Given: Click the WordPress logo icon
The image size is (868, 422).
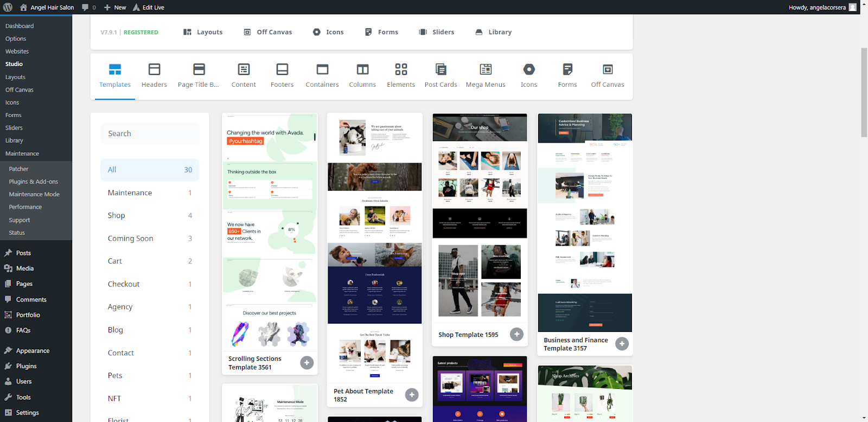Looking at the screenshot, I should coord(8,7).
